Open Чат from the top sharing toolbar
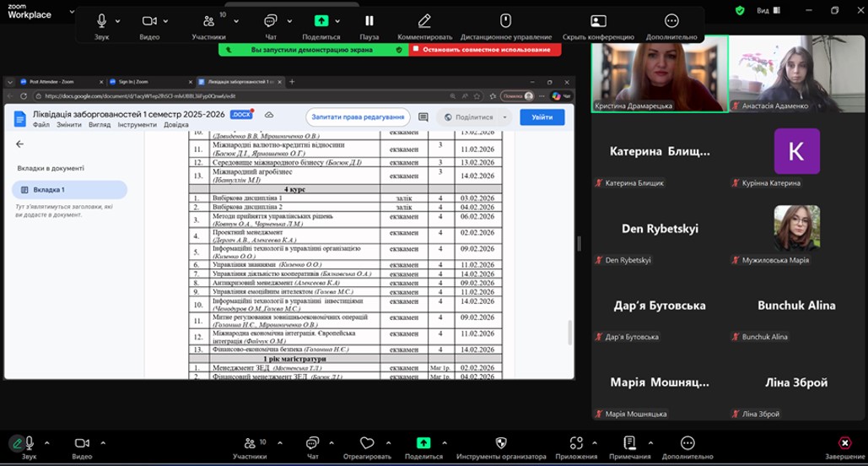 click(x=270, y=21)
